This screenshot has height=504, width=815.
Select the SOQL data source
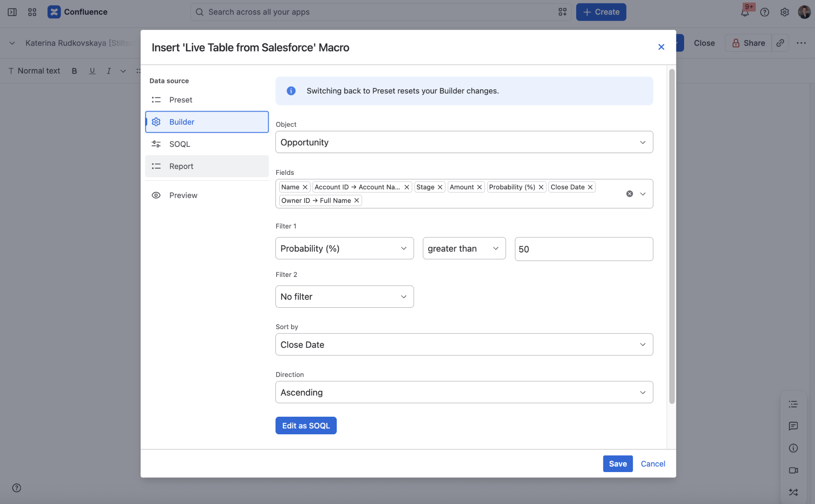[207, 144]
